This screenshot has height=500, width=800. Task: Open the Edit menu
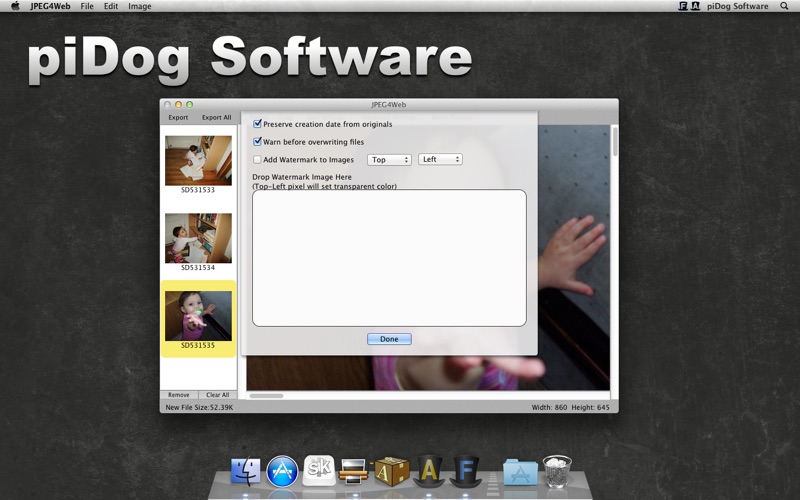(111, 6)
